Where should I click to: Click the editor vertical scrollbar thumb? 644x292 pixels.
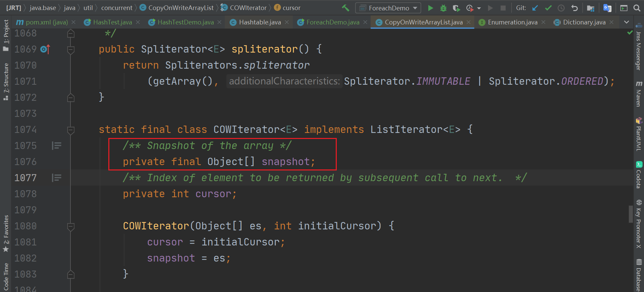(631, 214)
